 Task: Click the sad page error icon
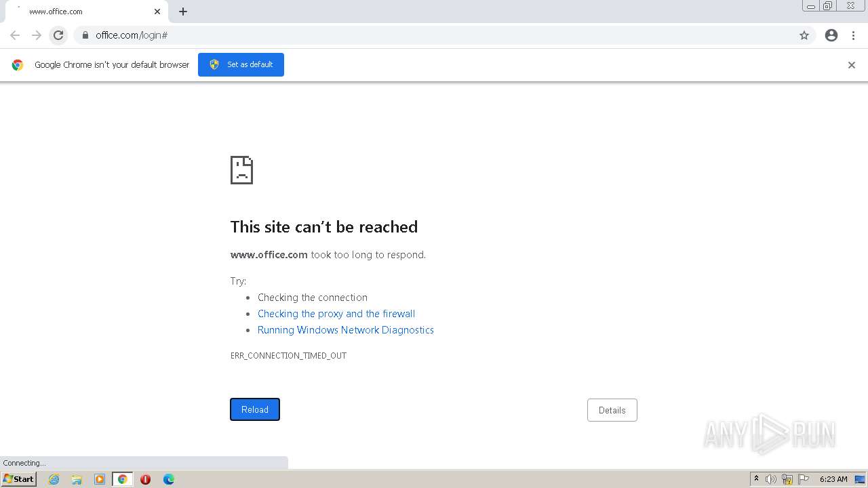(241, 170)
